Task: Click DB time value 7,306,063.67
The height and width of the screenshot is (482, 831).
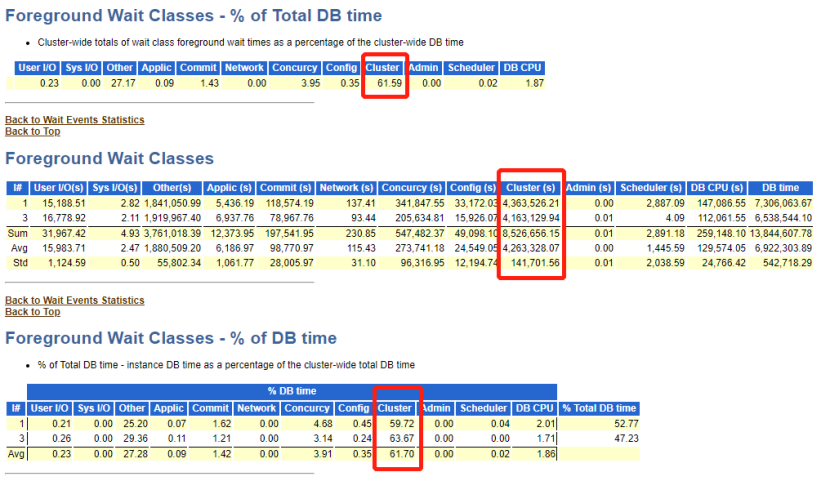Action: pos(783,203)
